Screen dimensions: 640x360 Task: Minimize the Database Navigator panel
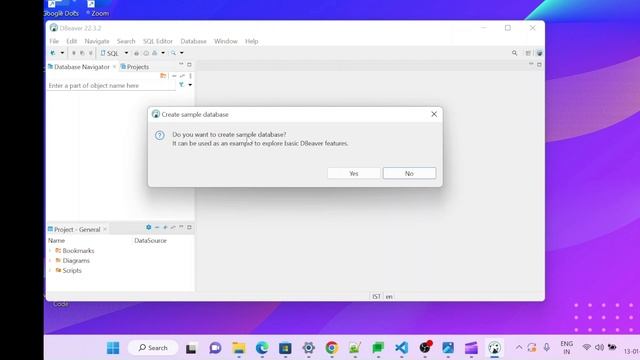point(181,64)
